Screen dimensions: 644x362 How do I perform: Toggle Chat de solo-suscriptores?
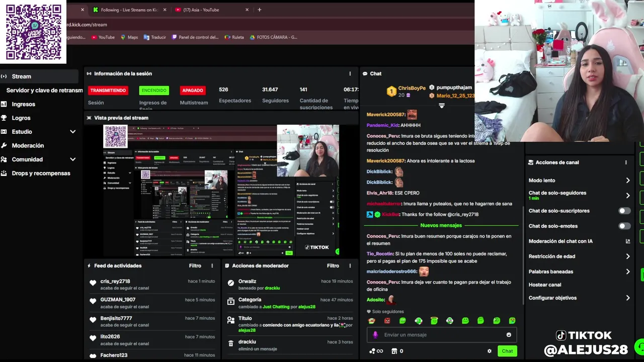pyautogui.click(x=624, y=211)
